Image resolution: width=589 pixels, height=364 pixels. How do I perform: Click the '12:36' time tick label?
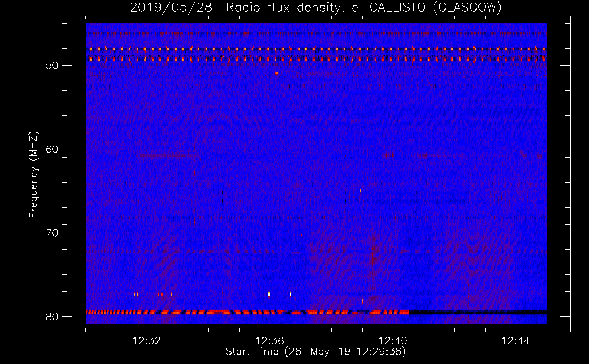[270, 341]
